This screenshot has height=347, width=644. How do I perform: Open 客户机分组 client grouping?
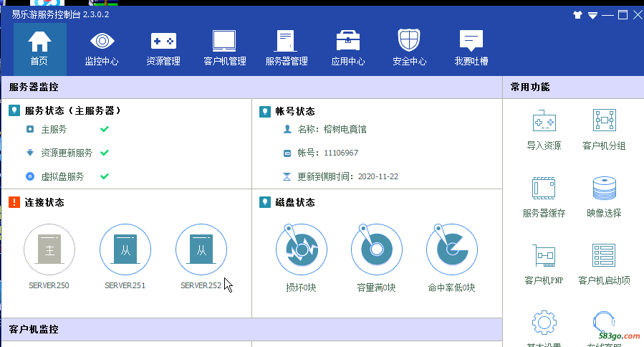pyautogui.click(x=604, y=129)
